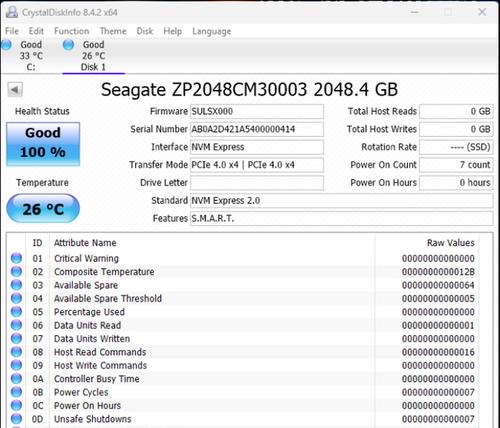The width and height of the screenshot is (500, 428).
Task: Click the status dot for Unsafe Shutdowns
Action: tap(16, 419)
